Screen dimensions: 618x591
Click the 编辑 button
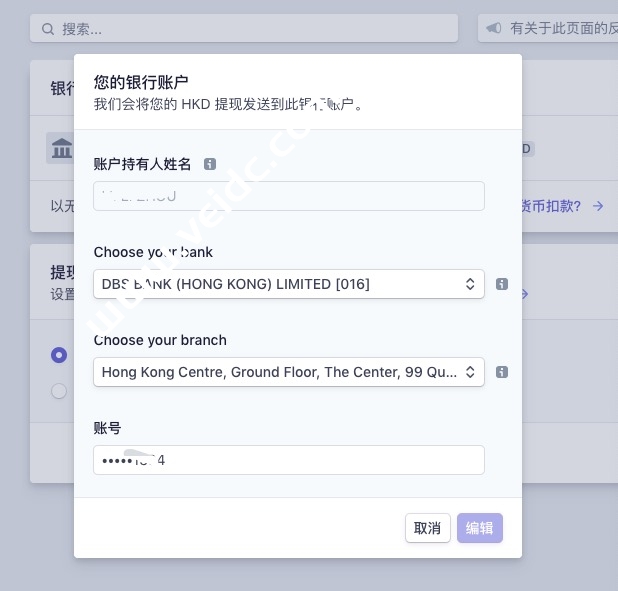(480, 528)
